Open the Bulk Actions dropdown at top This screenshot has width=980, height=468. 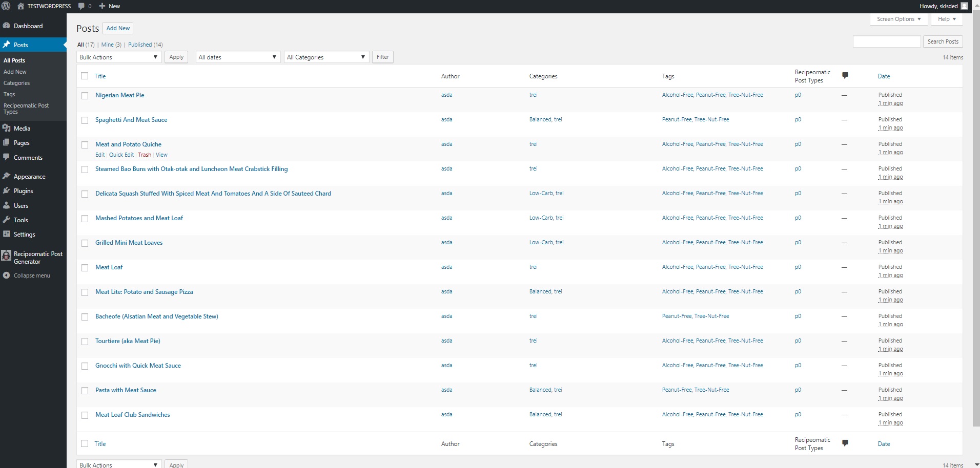(x=119, y=57)
